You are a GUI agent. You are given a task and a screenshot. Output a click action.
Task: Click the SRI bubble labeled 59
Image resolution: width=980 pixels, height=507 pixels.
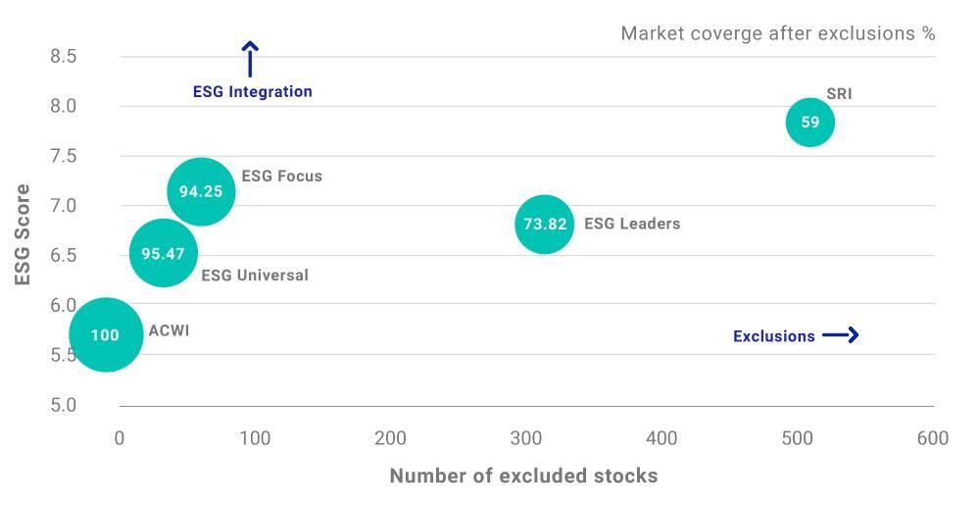click(809, 123)
